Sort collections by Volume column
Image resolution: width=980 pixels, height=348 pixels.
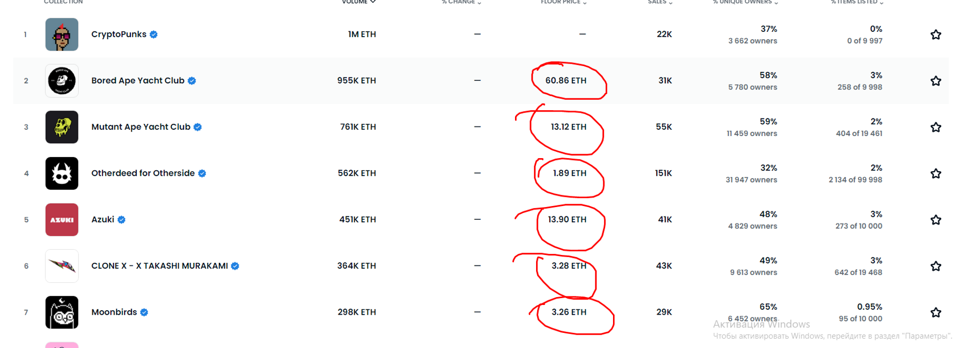(x=358, y=2)
